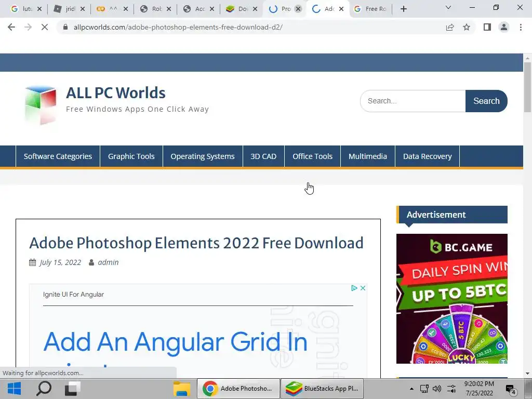Image resolution: width=532 pixels, height=399 pixels.
Task: Go back to the previous page
Action: [x=11, y=27]
